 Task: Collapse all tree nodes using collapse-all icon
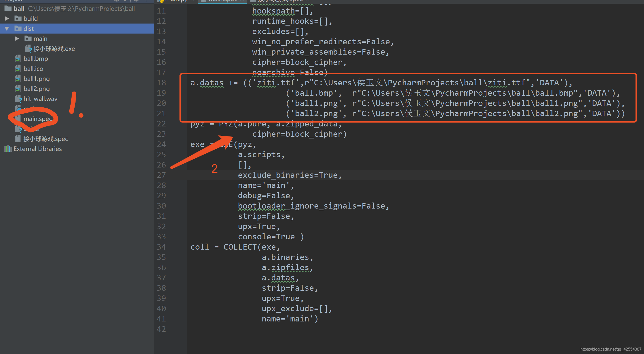click(x=125, y=1)
